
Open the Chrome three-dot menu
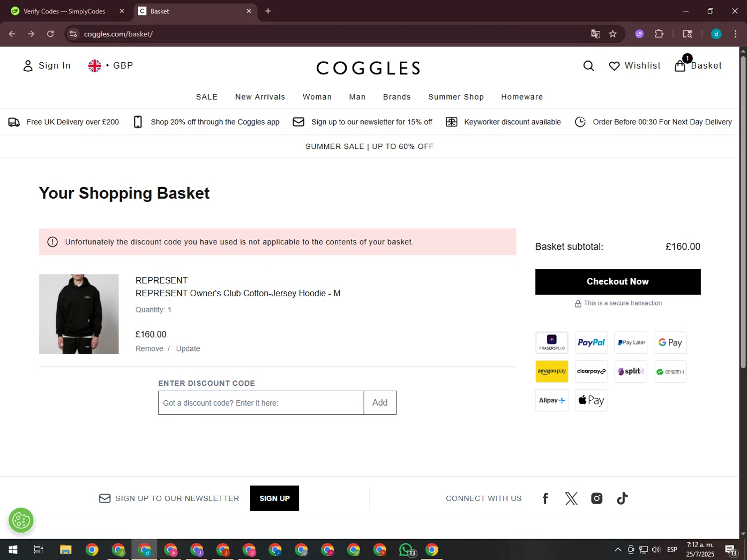pos(735,34)
